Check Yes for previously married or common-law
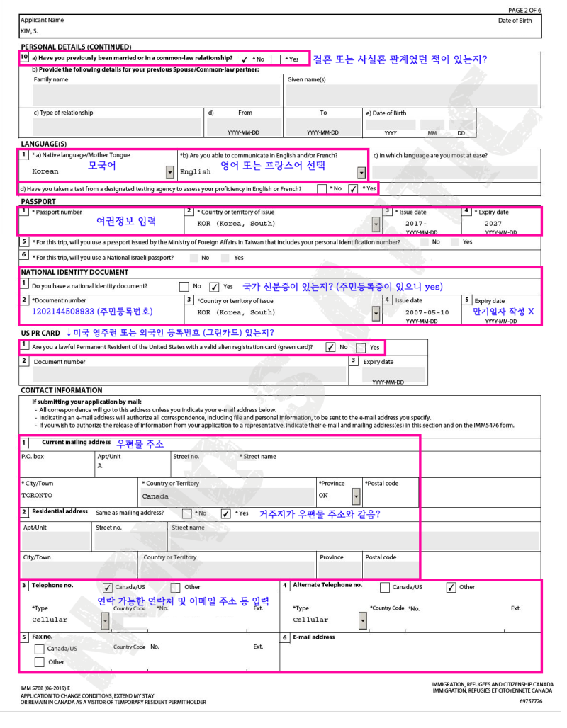 276,59
